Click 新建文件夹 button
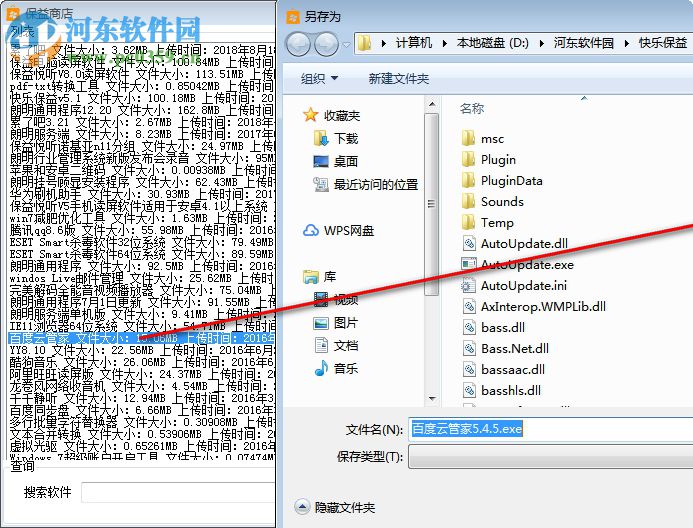Screen dimensions: 693x528 coord(399,79)
